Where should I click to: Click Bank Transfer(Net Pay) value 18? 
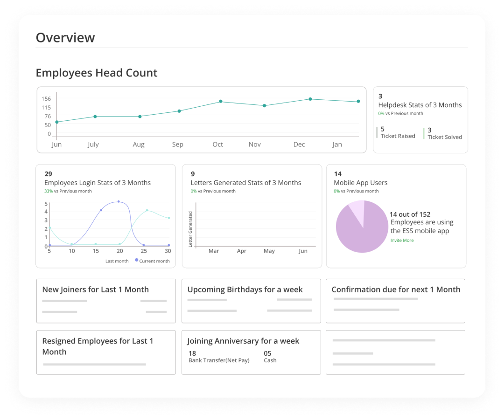[x=192, y=353]
